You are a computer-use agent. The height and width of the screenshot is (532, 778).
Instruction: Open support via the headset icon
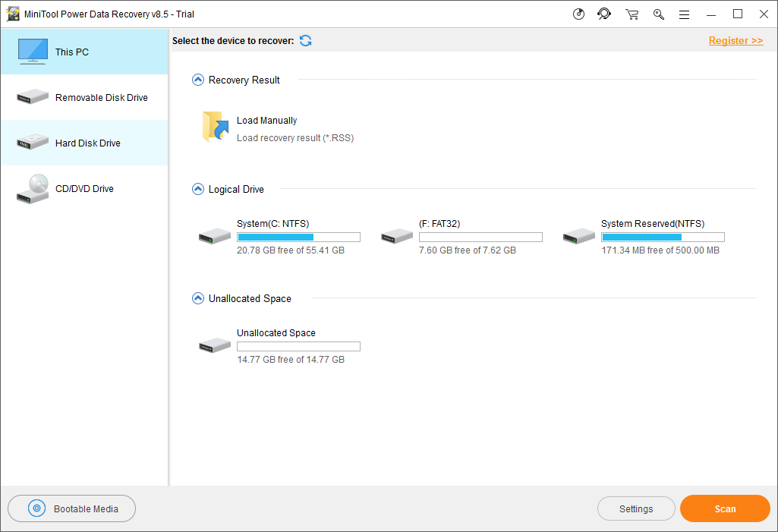pos(604,14)
